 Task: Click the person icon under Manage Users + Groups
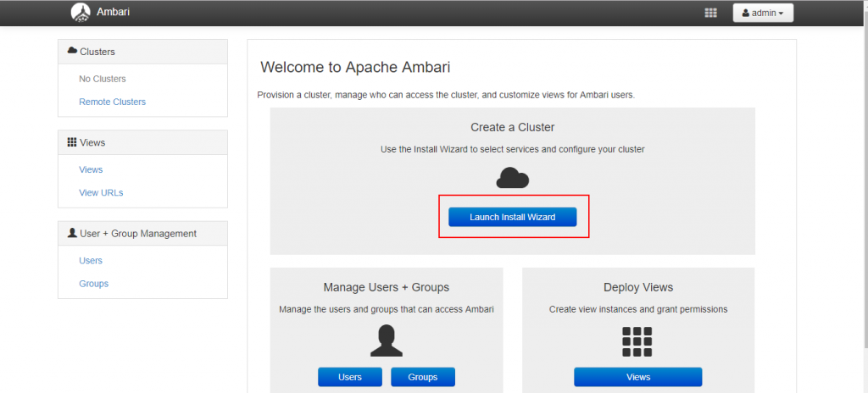click(x=387, y=340)
